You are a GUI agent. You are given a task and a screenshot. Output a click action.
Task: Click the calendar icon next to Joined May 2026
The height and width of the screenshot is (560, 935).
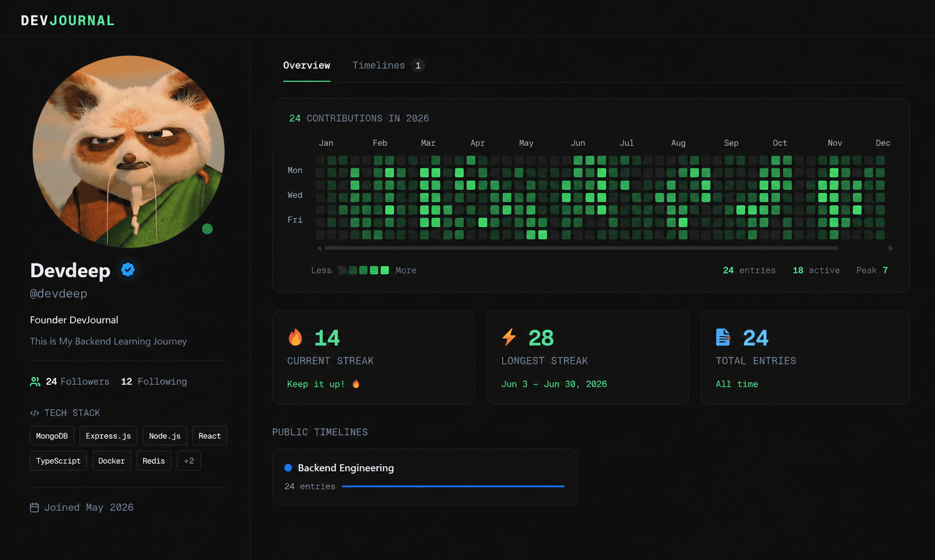35,508
